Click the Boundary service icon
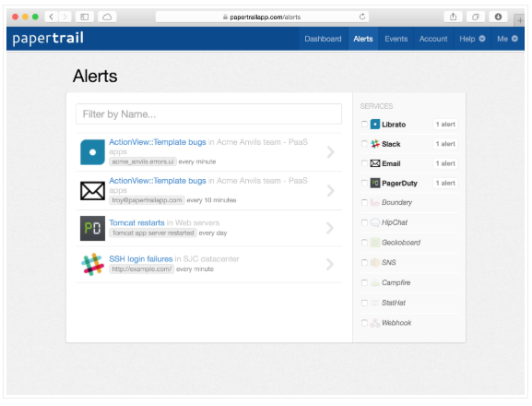The width and height of the screenshot is (532, 406). [x=375, y=203]
